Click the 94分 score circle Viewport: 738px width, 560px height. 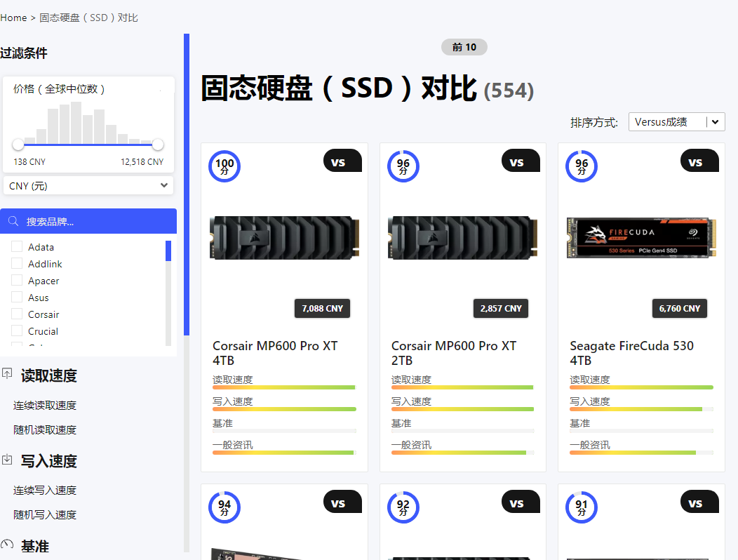click(x=224, y=507)
